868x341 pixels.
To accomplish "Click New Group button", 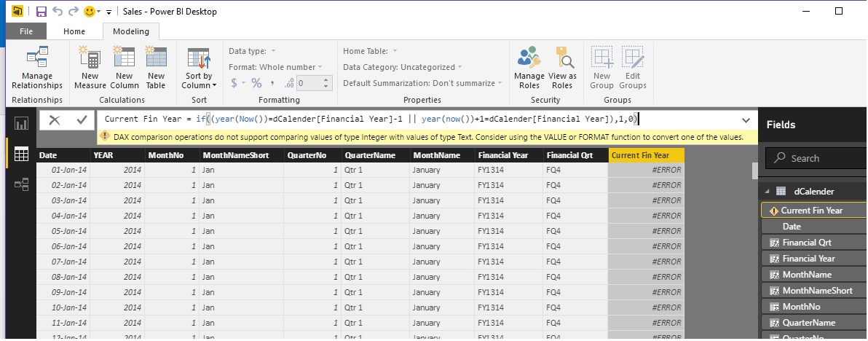I will tap(601, 68).
